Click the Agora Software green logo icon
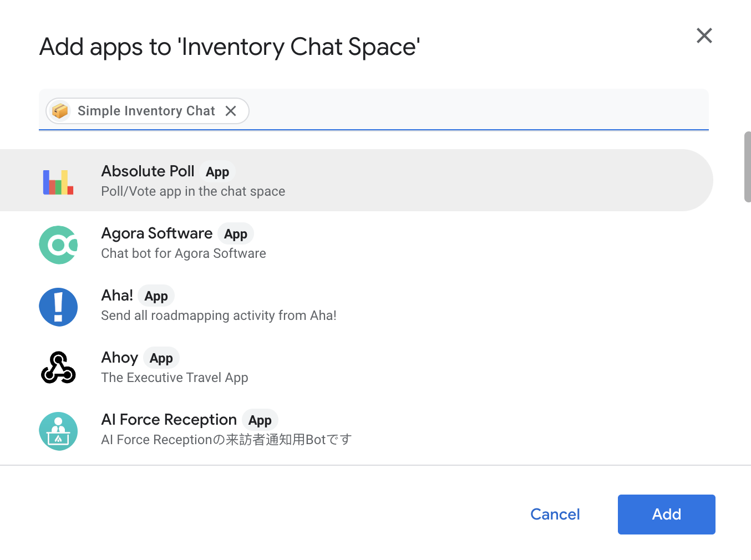The height and width of the screenshot is (560, 751). point(58,244)
